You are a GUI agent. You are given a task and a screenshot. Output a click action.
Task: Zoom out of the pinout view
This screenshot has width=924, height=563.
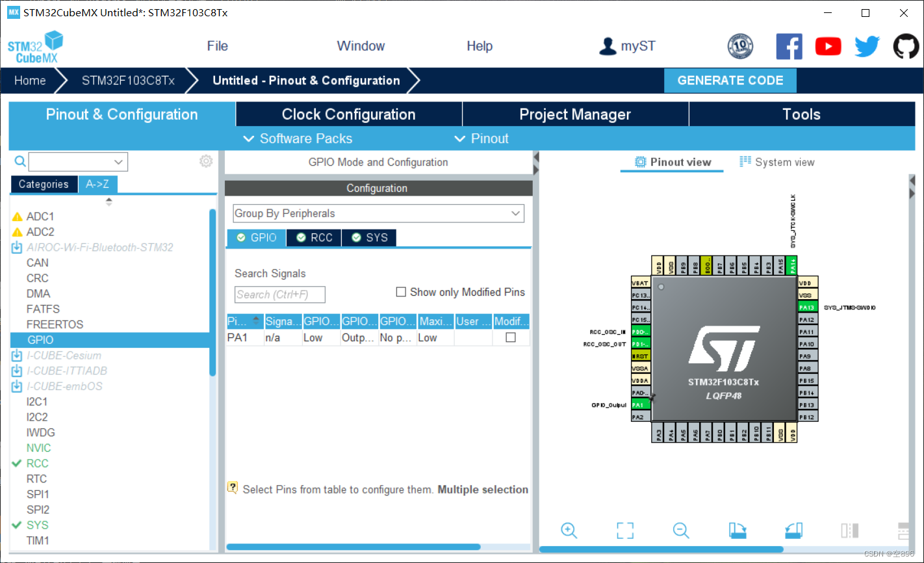coord(681,530)
